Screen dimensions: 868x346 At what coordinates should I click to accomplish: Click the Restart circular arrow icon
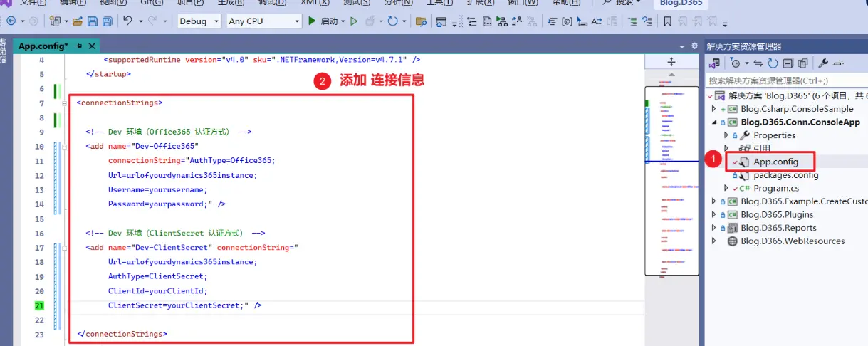tap(392, 21)
